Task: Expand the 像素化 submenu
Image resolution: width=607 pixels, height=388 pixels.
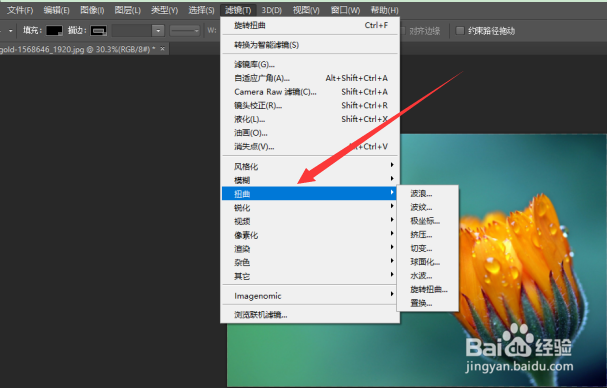Action: click(x=310, y=235)
